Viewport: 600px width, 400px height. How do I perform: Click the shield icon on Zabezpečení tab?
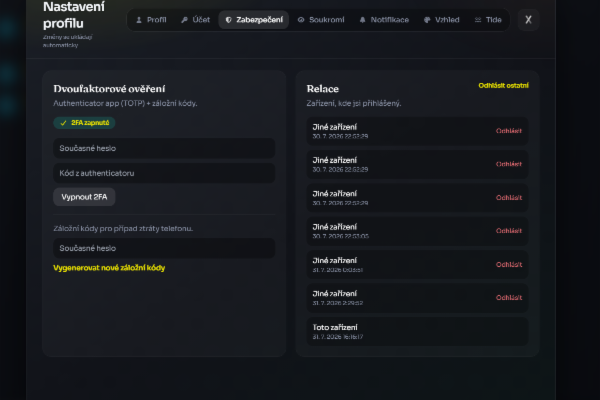pyautogui.click(x=228, y=20)
